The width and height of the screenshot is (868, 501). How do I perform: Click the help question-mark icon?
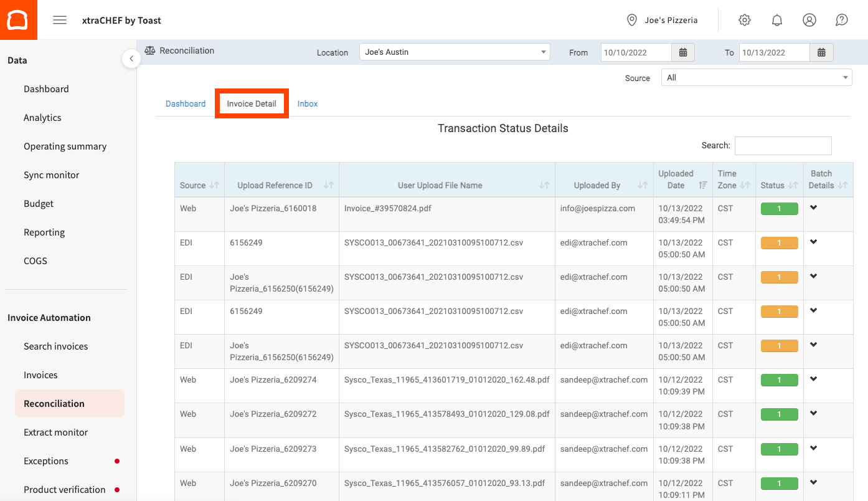pyautogui.click(x=841, y=19)
